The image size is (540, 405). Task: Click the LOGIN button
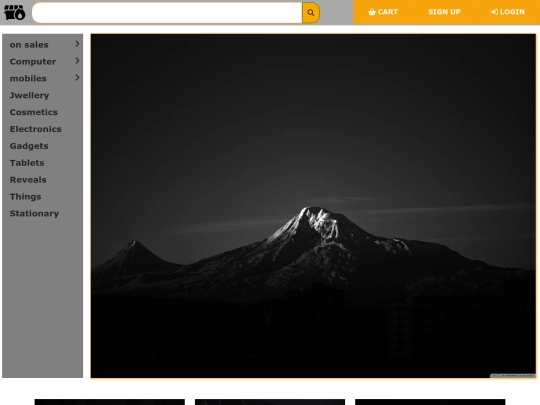[508, 12]
